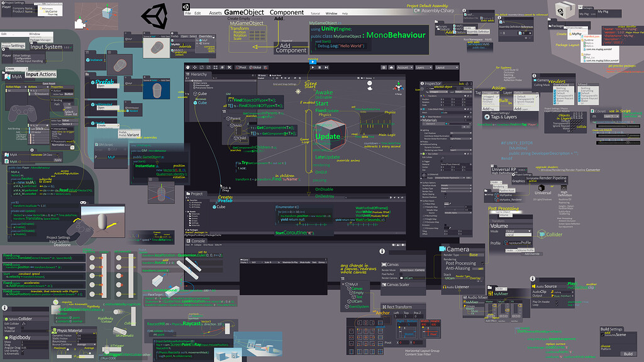Open the Layout dropdown
The width and height of the screenshot is (644, 362).
point(447,67)
